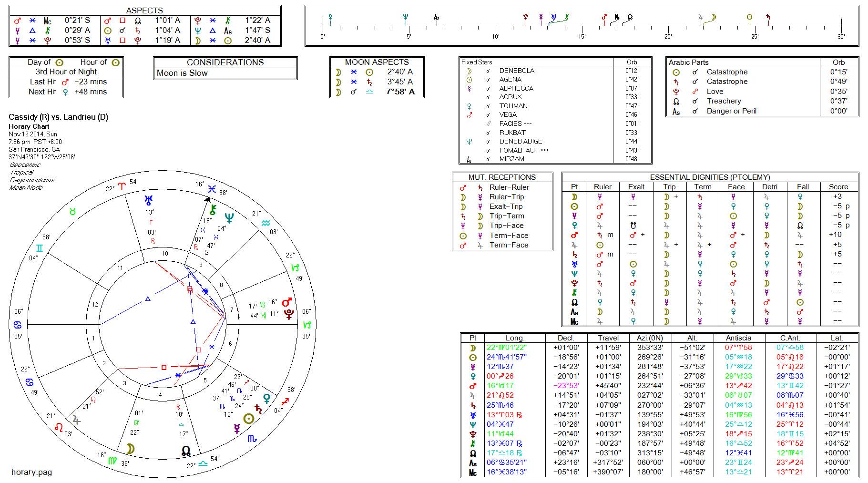Click the Neptune marker on the degree strip

(x=405, y=17)
